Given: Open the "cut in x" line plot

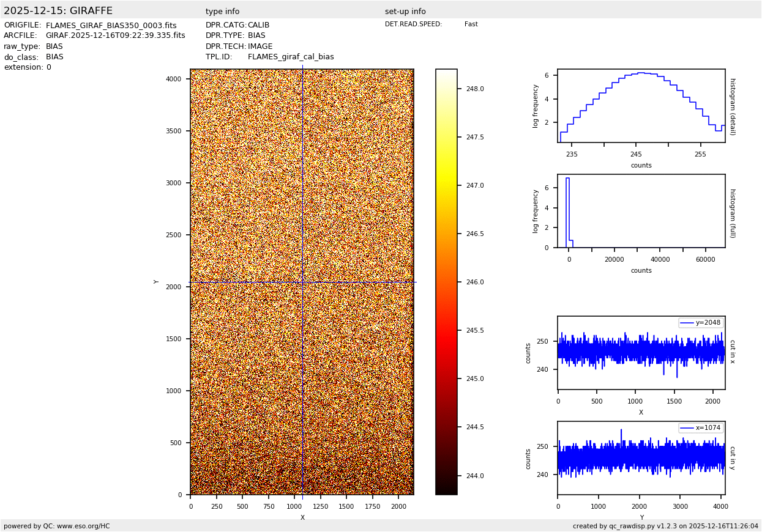Looking at the screenshot, I should [641, 353].
